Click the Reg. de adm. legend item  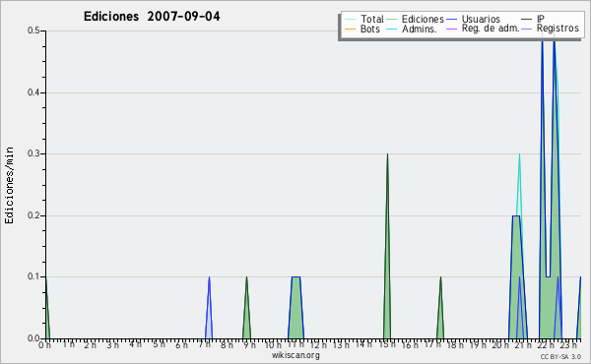pos(484,29)
